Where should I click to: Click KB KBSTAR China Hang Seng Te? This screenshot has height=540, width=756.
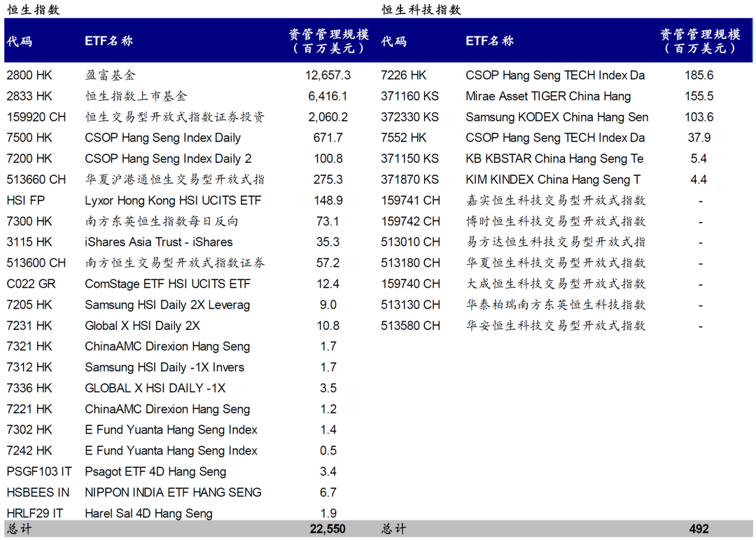(554, 159)
